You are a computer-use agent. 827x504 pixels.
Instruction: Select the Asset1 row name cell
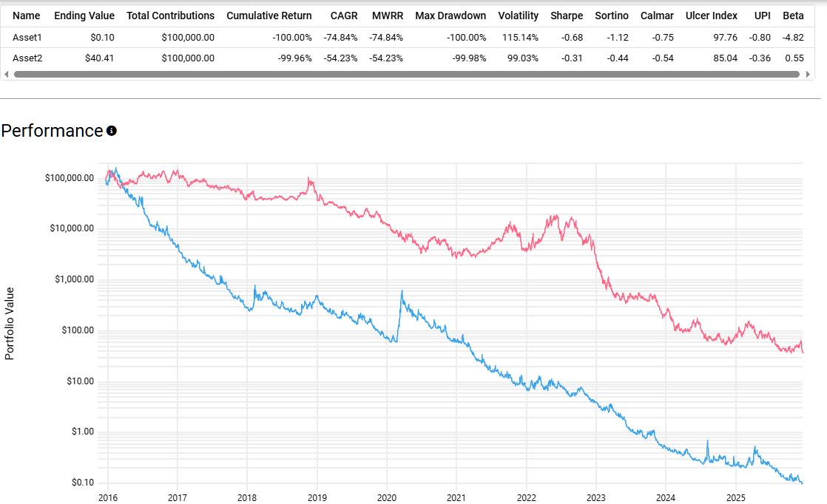click(28, 38)
